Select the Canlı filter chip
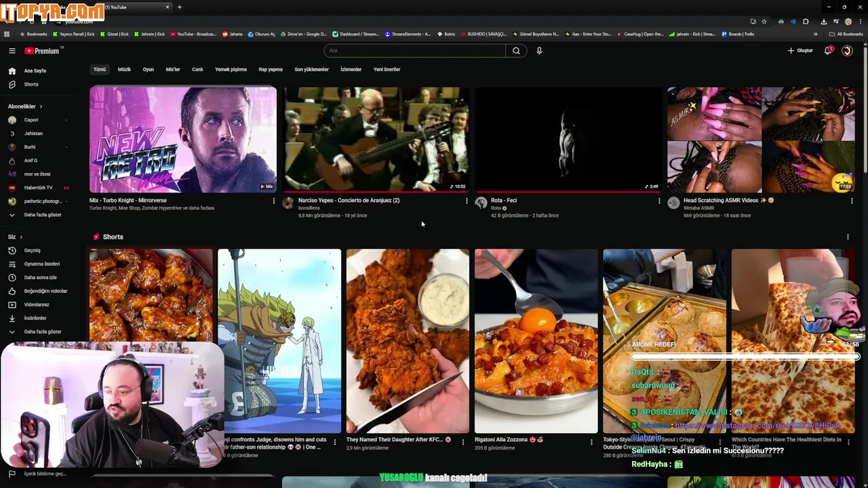Image resolution: width=868 pixels, height=488 pixels. point(197,69)
